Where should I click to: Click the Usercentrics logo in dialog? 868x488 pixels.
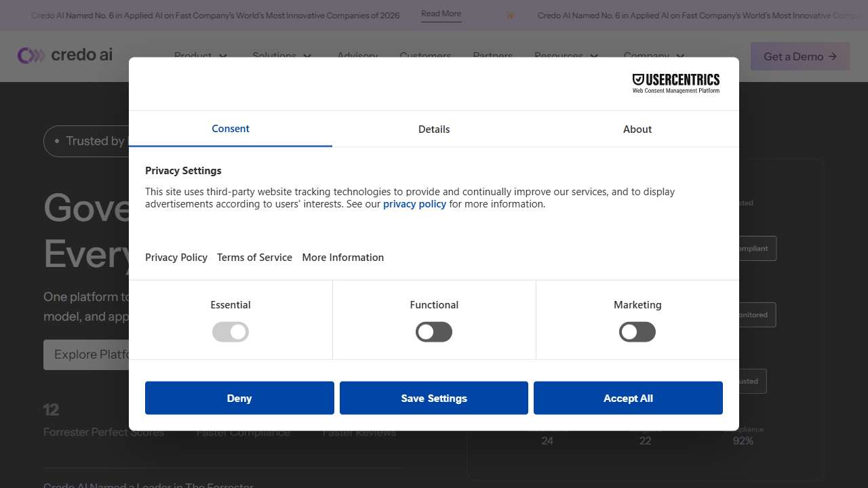click(x=675, y=83)
